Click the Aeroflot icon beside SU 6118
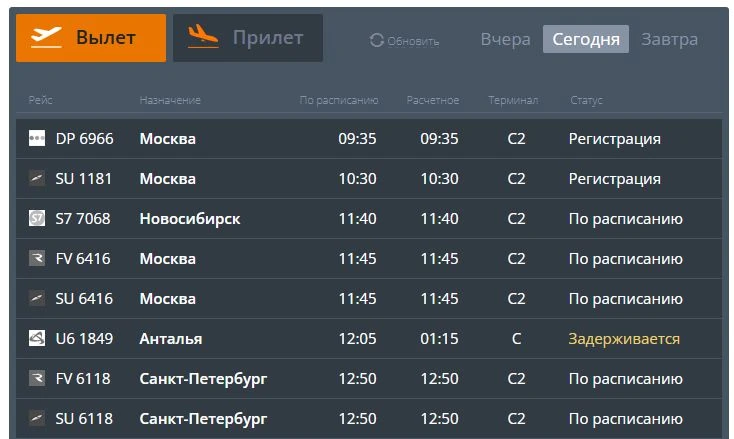Screen dimensions: 734x439 [37, 418]
